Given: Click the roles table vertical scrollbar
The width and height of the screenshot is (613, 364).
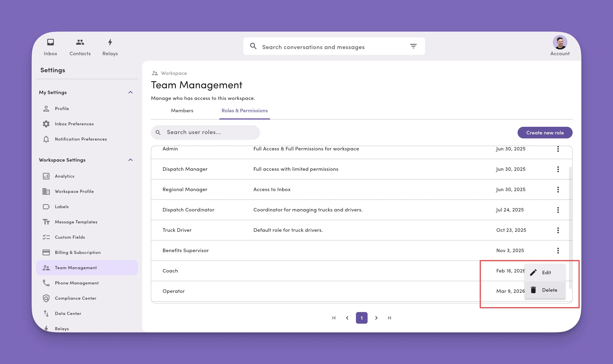Looking at the screenshot, I should [x=570, y=228].
